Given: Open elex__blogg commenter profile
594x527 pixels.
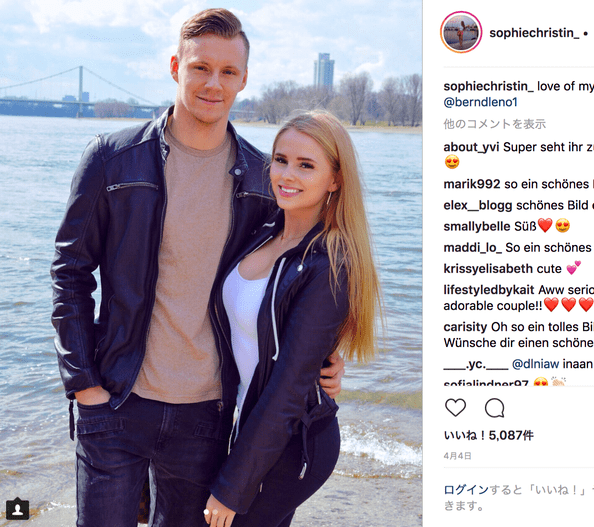Looking at the screenshot, I should click(x=478, y=205).
